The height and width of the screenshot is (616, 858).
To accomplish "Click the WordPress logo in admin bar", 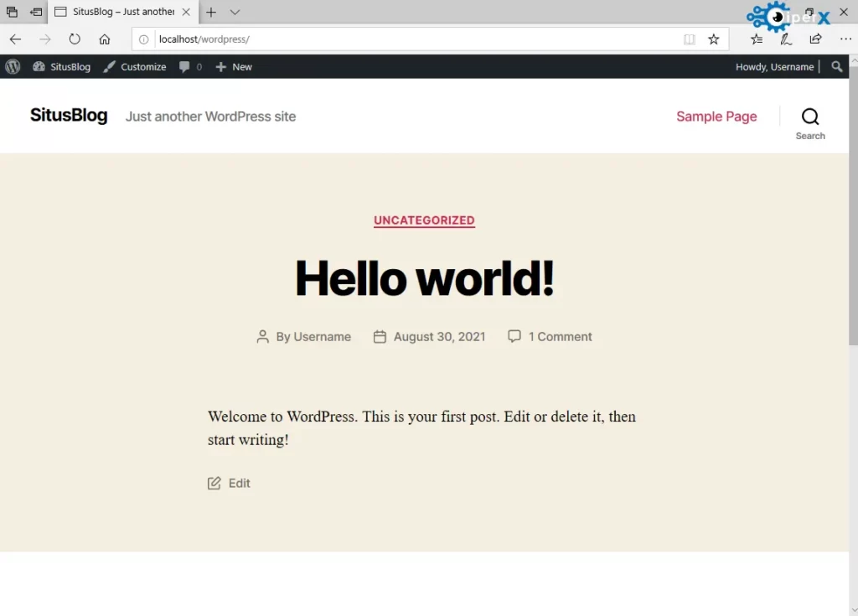I will (13, 67).
